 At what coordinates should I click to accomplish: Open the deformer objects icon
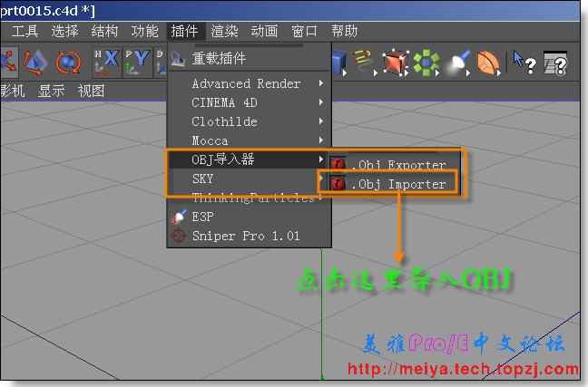point(488,63)
